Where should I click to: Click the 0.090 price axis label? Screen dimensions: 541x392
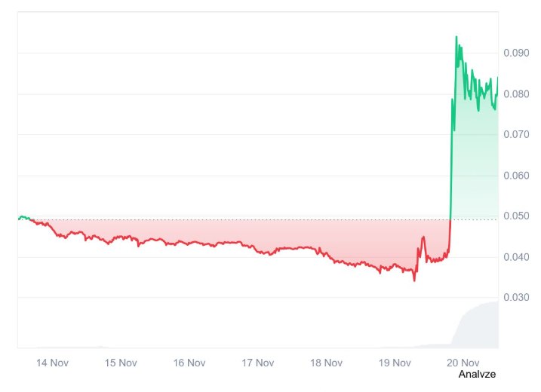click(515, 54)
